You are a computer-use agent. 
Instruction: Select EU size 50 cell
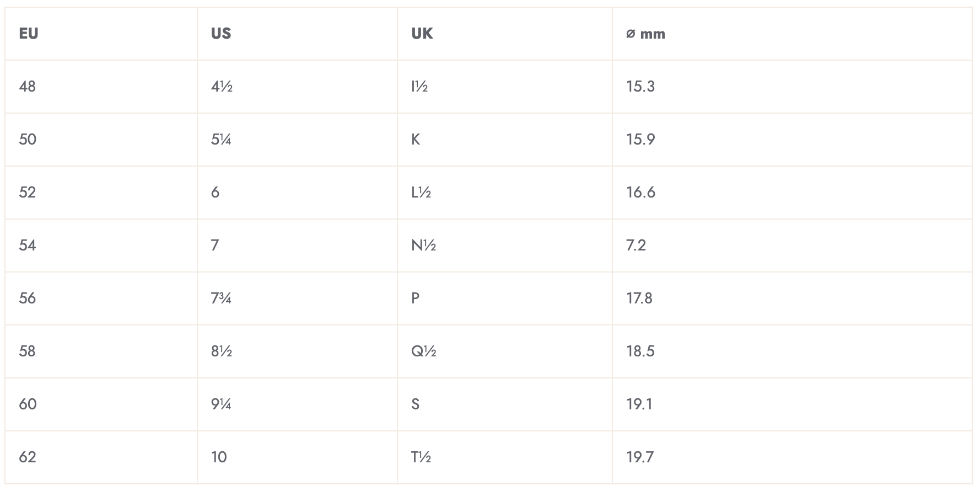(28, 140)
